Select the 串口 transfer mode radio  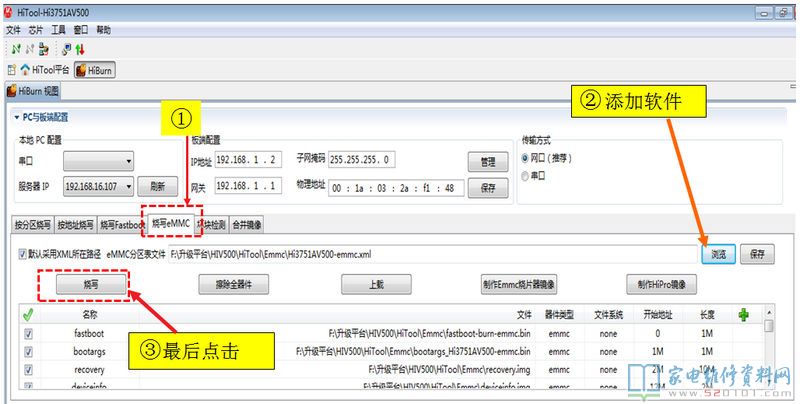pos(525,175)
